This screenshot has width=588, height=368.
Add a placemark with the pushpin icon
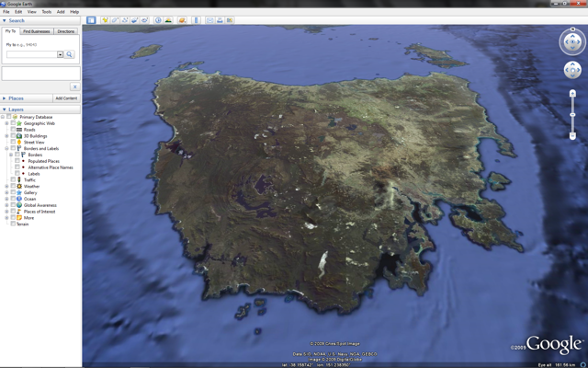click(x=106, y=20)
